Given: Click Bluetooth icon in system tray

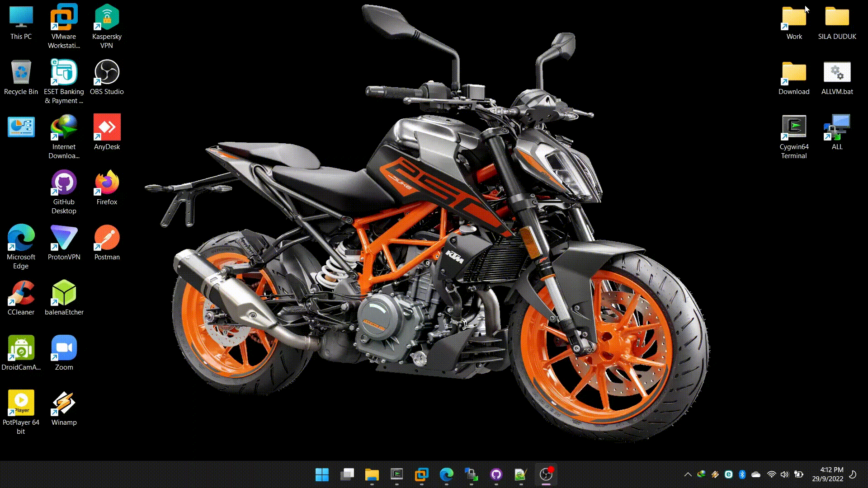Looking at the screenshot, I should [x=742, y=474].
